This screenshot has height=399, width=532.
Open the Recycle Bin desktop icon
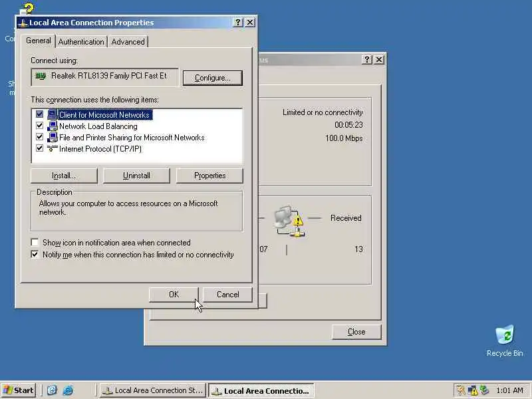(505, 340)
